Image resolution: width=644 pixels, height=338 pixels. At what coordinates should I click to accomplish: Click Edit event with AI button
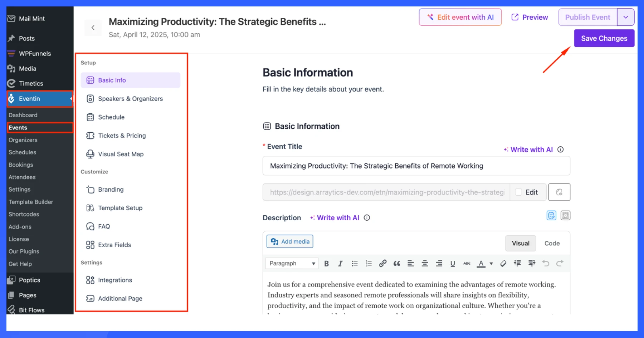(x=460, y=17)
